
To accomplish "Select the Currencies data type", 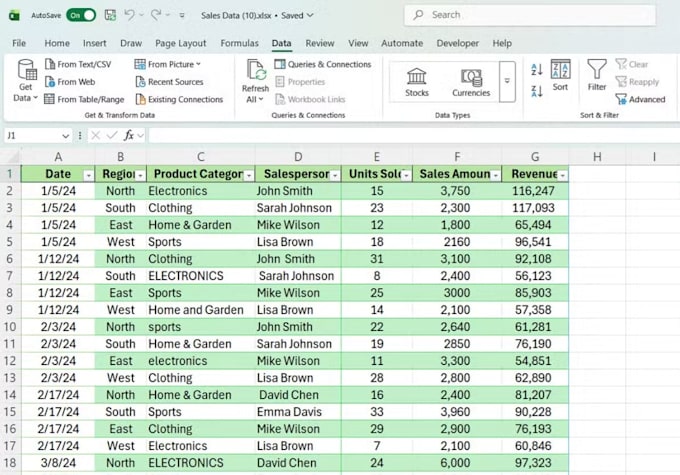I will [471, 82].
